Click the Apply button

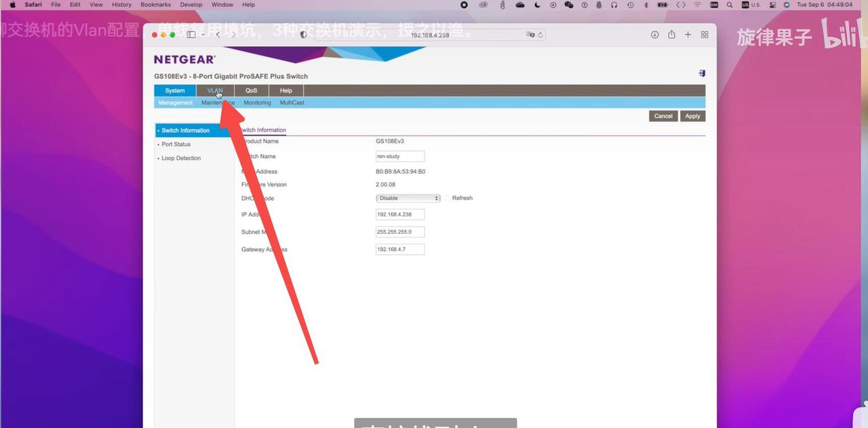point(692,116)
